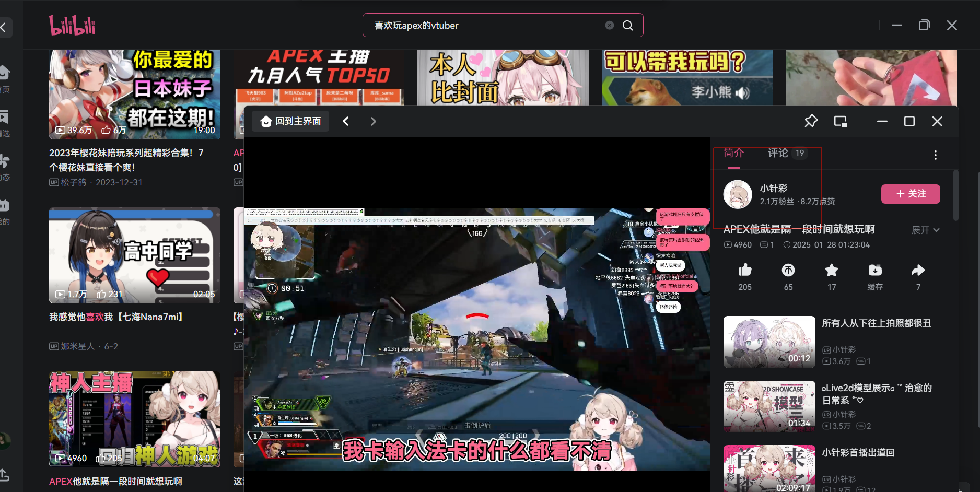980x492 pixels.
Task: Open the Live2d模型展示 recommended video title
Action: pyautogui.click(x=877, y=394)
